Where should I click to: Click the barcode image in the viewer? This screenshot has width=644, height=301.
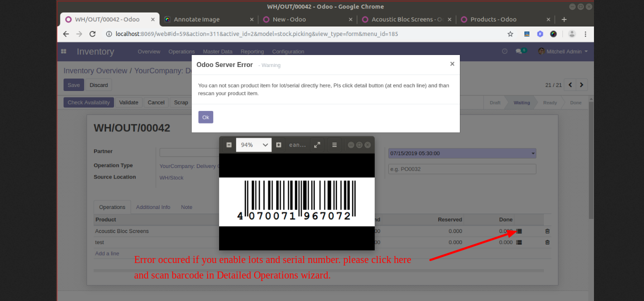tap(297, 201)
